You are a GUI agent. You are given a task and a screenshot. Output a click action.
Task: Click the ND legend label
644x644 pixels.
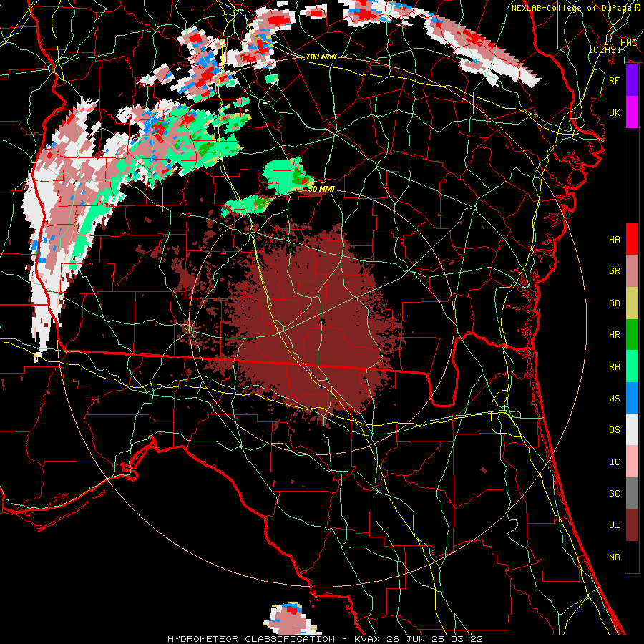615,557
